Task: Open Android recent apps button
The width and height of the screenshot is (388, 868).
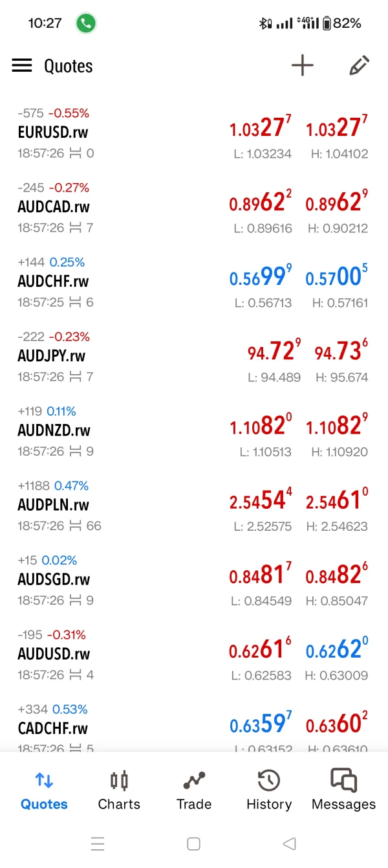Action: pyautogui.click(x=98, y=843)
